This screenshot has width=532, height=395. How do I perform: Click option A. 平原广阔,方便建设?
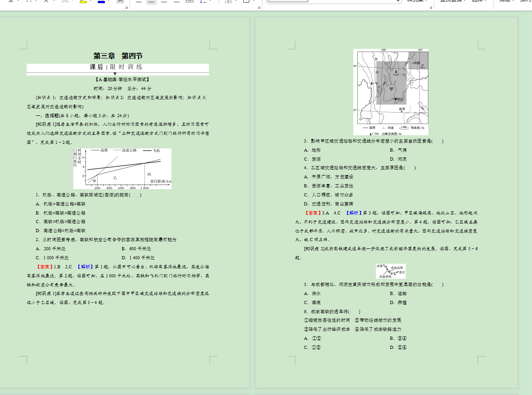(328, 177)
